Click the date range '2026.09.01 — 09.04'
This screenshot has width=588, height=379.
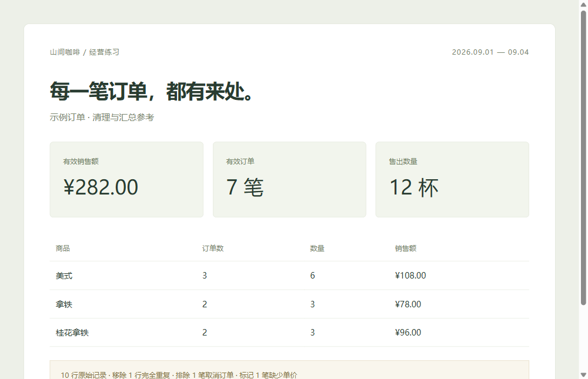(490, 52)
